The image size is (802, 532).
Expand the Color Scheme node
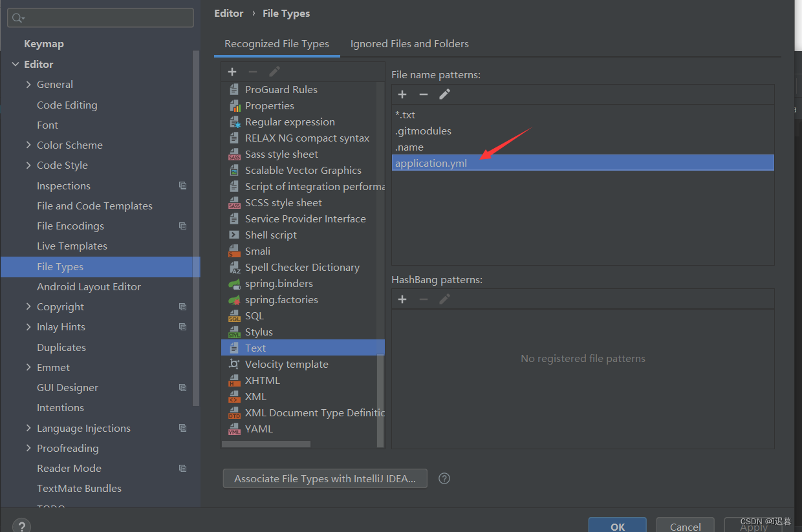28,145
